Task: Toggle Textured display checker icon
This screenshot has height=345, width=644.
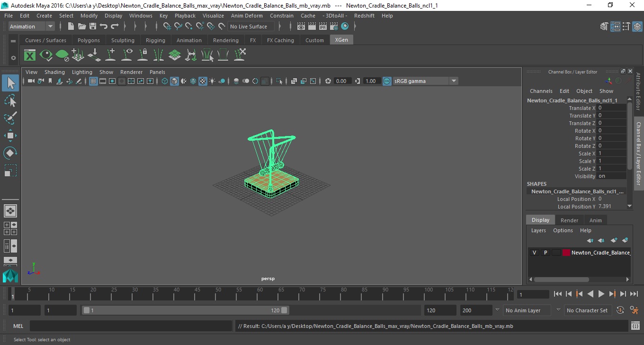Action: [203, 81]
